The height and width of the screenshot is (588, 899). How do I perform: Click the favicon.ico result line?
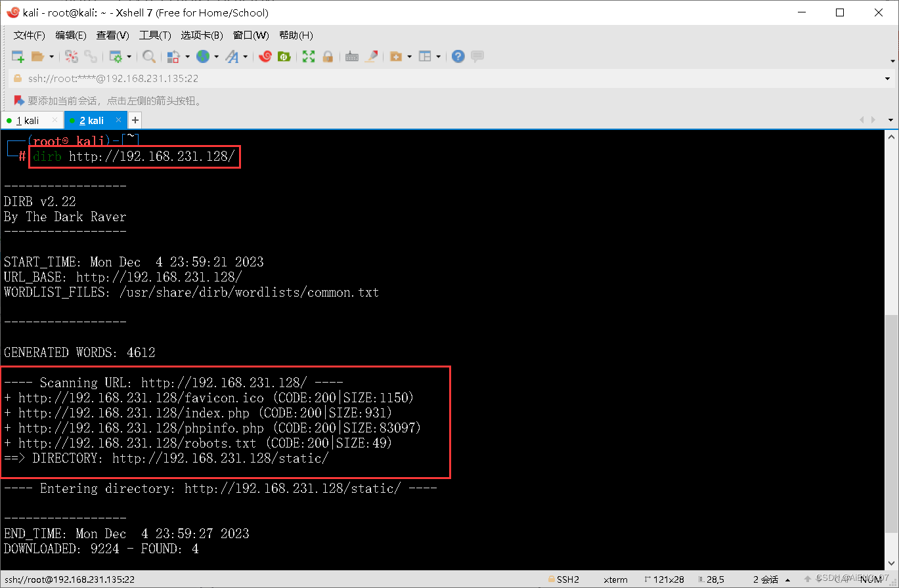209,398
